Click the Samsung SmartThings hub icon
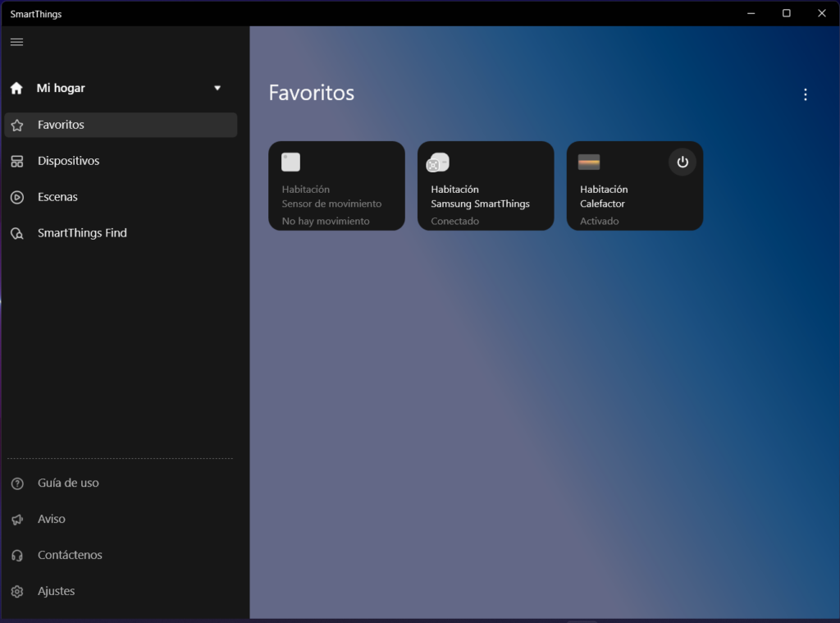The width and height of the screenshot is (840, 623). [438, 163]
